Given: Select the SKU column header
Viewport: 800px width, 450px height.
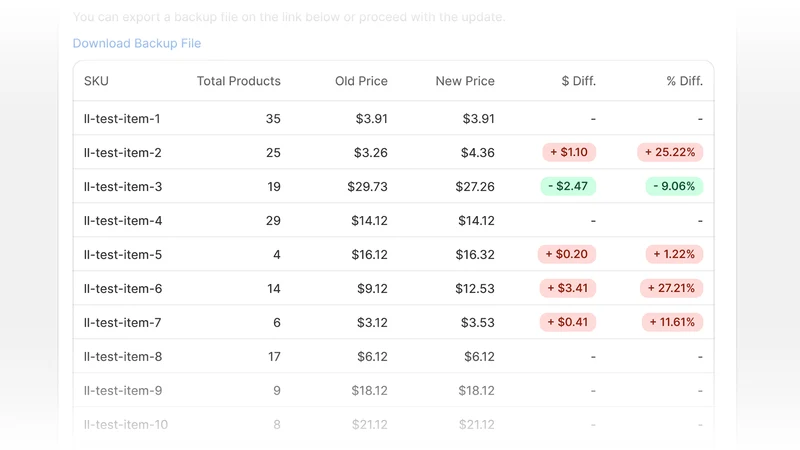Looking at the screenshot, I should (96, 81).
